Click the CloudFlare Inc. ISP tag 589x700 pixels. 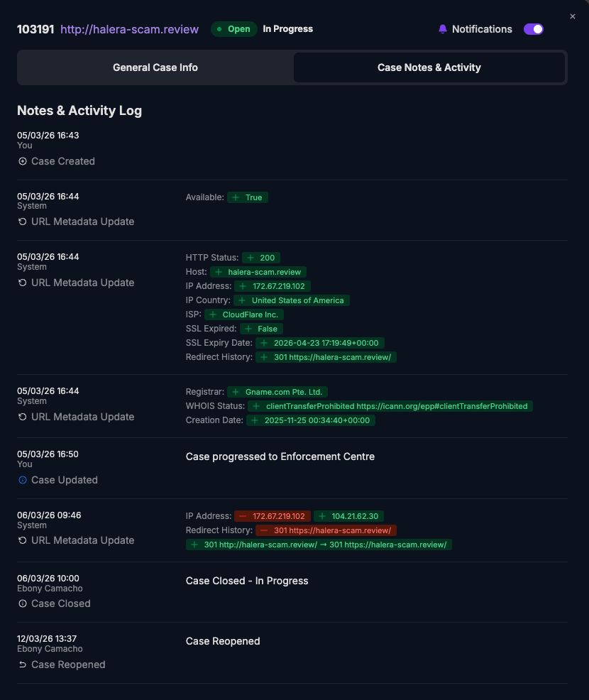[244, 315]
